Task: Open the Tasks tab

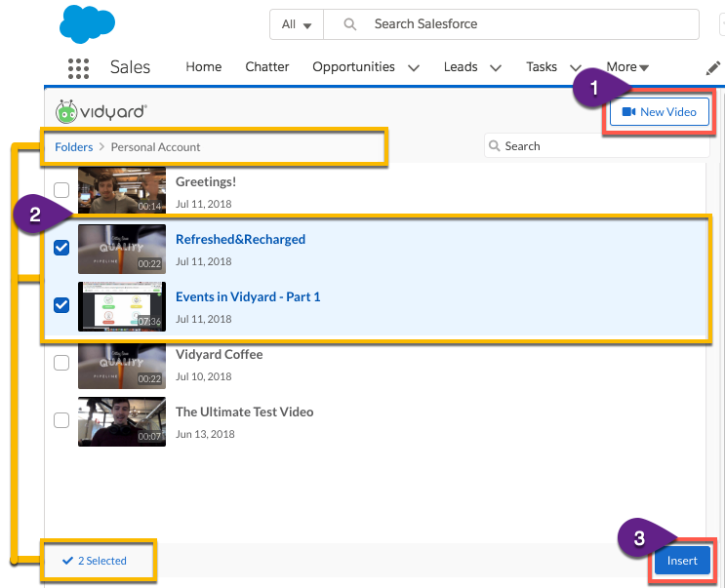Action: 542,67
